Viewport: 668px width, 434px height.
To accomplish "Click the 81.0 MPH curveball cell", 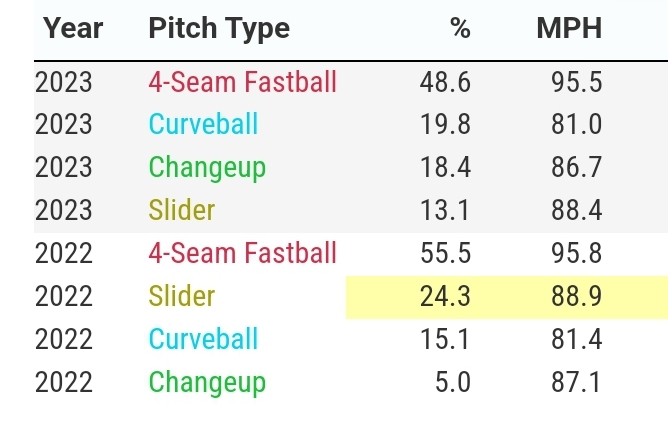I will 576,124.
